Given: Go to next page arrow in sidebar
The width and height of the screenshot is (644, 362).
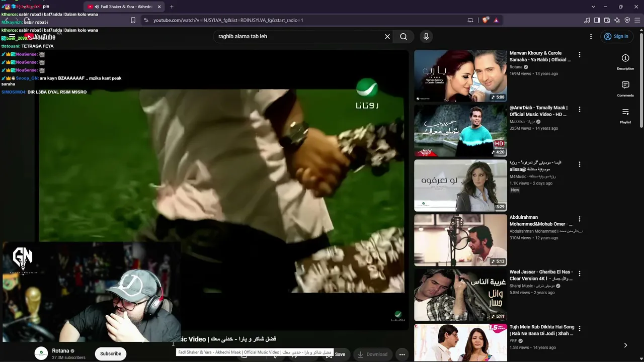Looking at the screenshot, I should 625,345.
